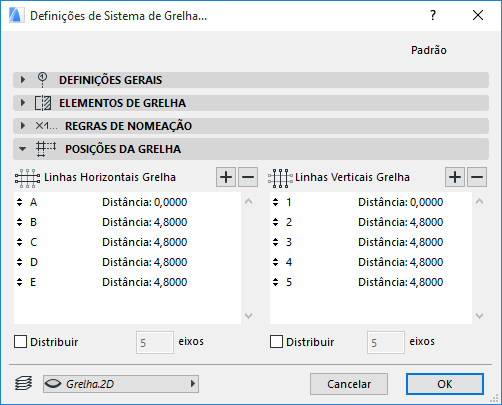Image resolution: width=502 pixels, height=405 pixels.
Task: Click the Padrão label
Action: (429, 50)
